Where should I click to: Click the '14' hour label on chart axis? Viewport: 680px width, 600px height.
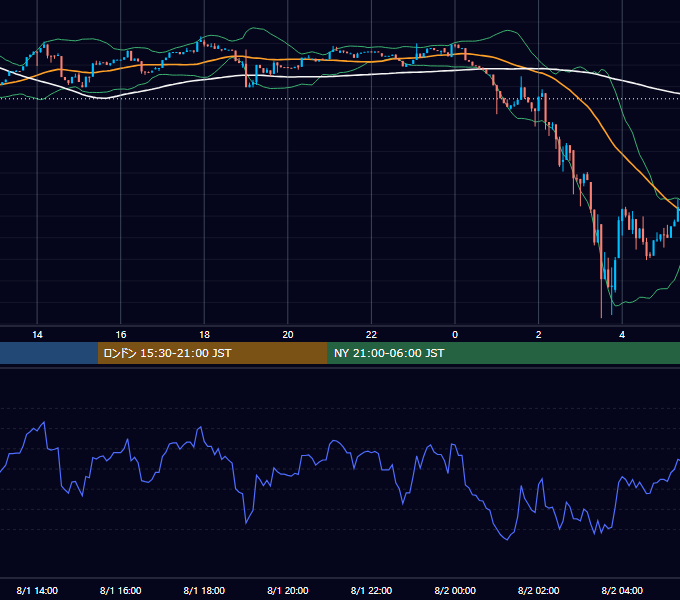click(37, 335)
